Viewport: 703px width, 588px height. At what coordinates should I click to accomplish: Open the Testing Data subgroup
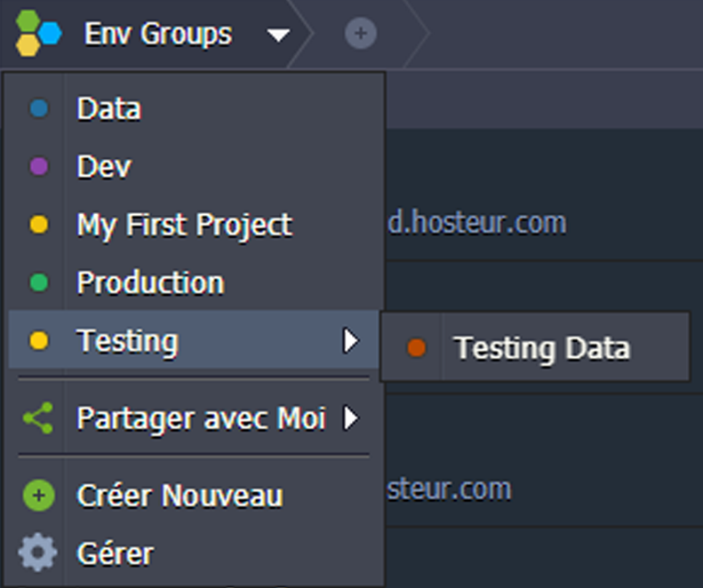coord(535,347)
